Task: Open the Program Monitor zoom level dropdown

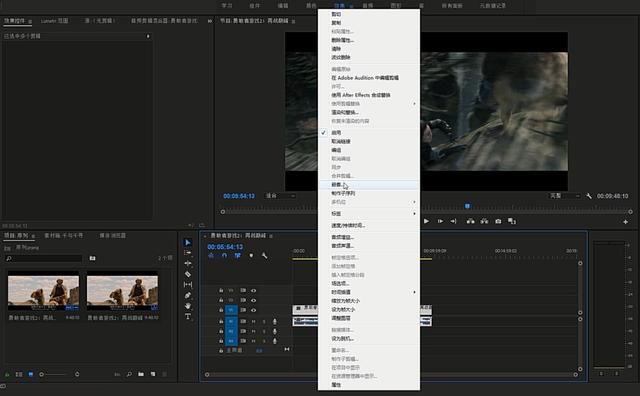Action: click(x=280, y=196)
